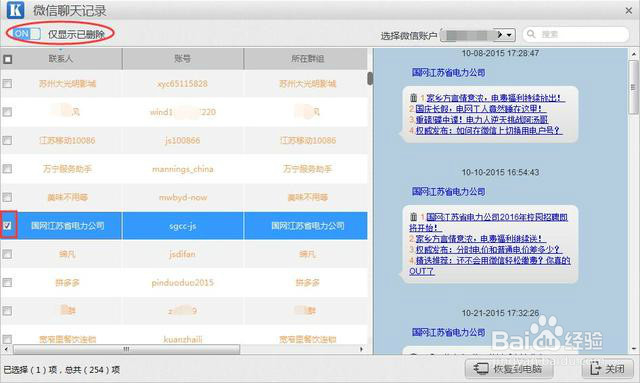Click the horizontal scrollbar thumb under table
This screenshot has height=383, width=640.
[126, 349]
